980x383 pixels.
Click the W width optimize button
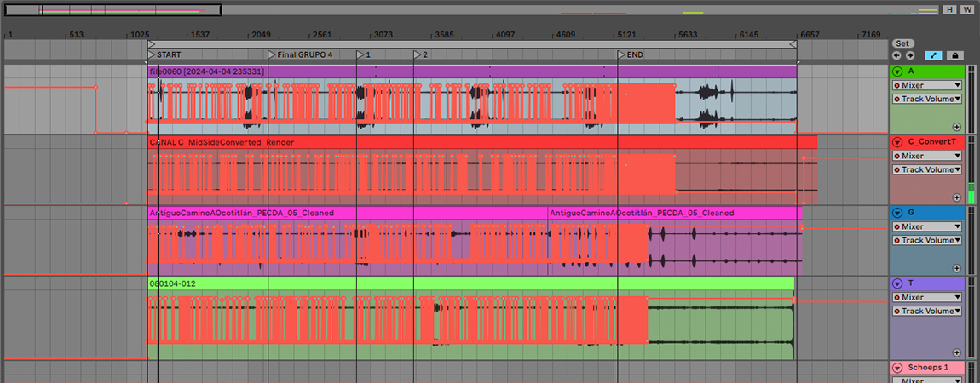(967, 9)
